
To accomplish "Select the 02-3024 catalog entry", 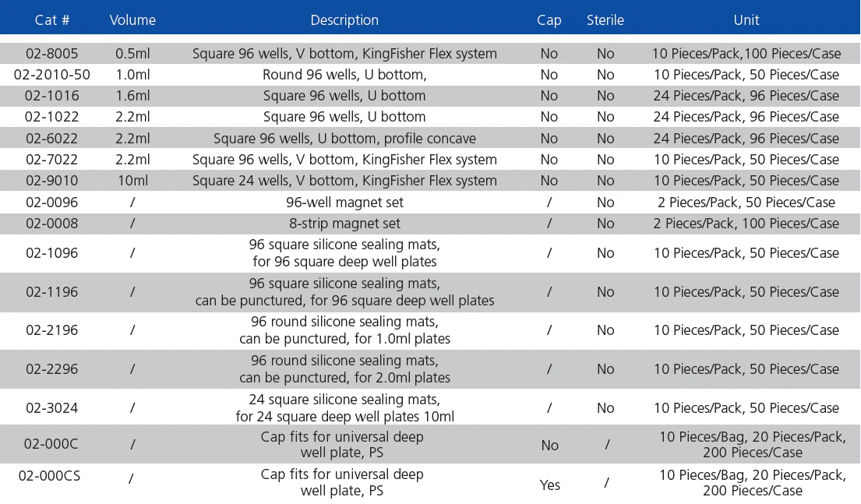I will point(51,407).
